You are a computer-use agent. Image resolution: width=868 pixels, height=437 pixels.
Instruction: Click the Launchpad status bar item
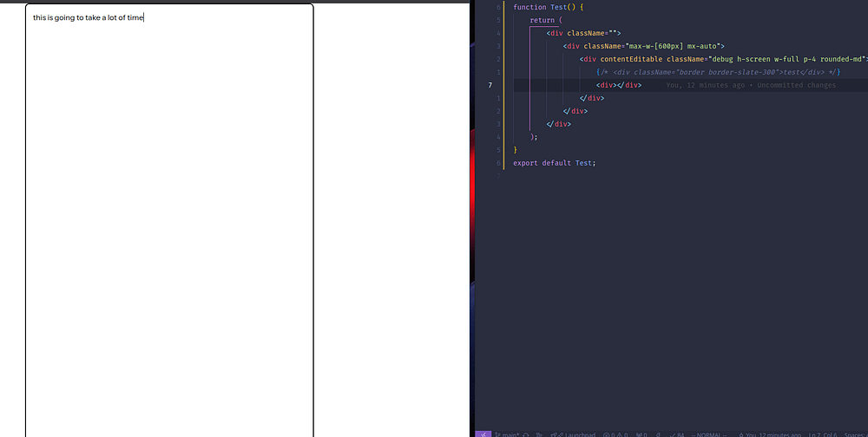[x=574, y=434]
